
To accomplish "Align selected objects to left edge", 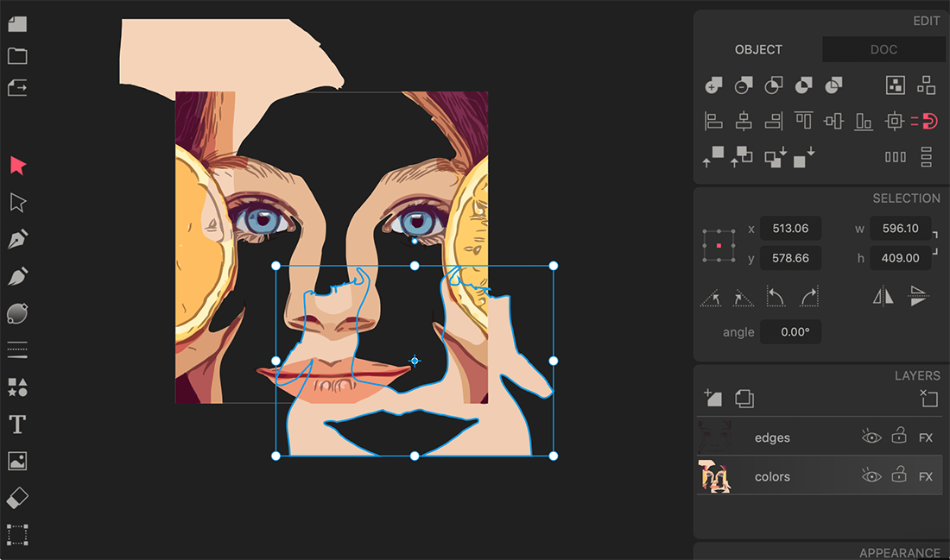I will pyautogui.click(x=713, y=122).
